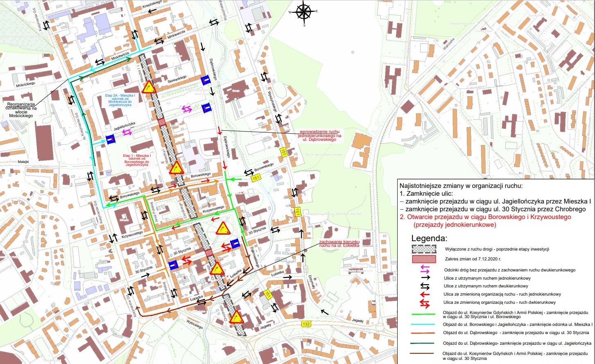Select the warning triangle beside Krzywoustego street

click(223, 228)
